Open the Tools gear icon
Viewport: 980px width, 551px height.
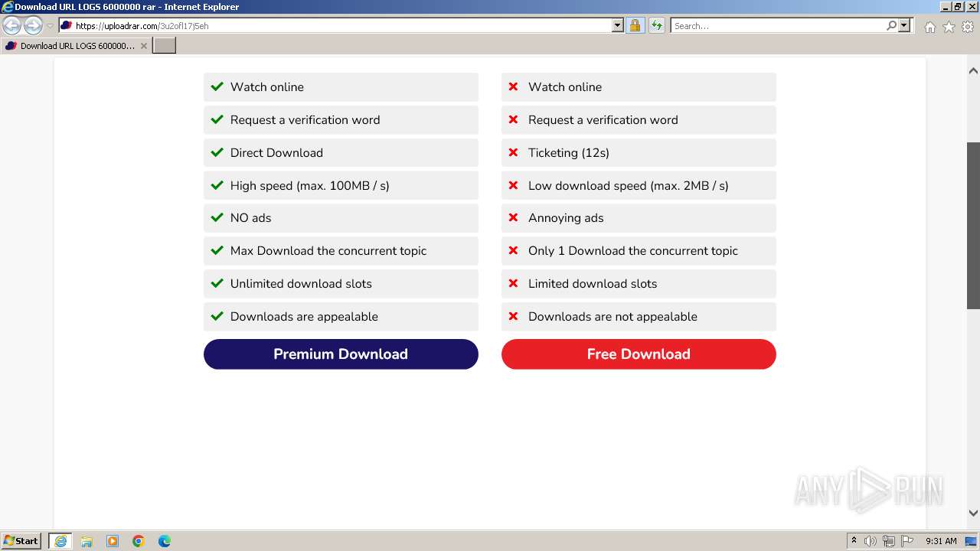[x=968, y=27]
